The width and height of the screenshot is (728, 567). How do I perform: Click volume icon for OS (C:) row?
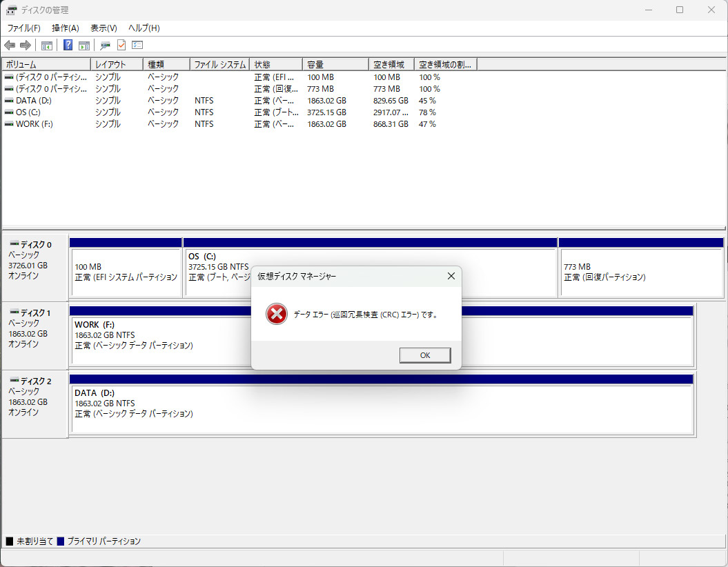(9, 112)
